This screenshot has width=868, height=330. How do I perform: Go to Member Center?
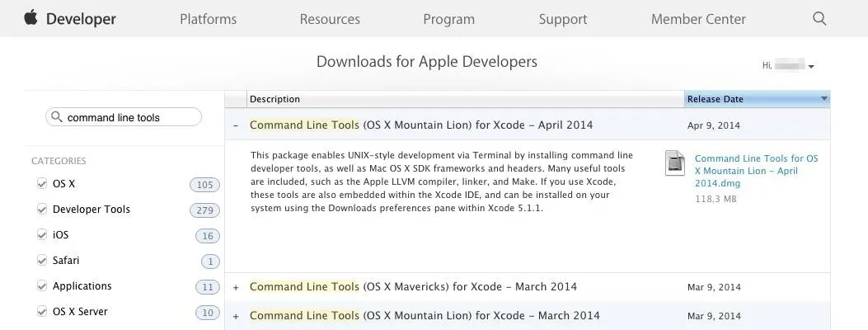click(x=698, y=19)
